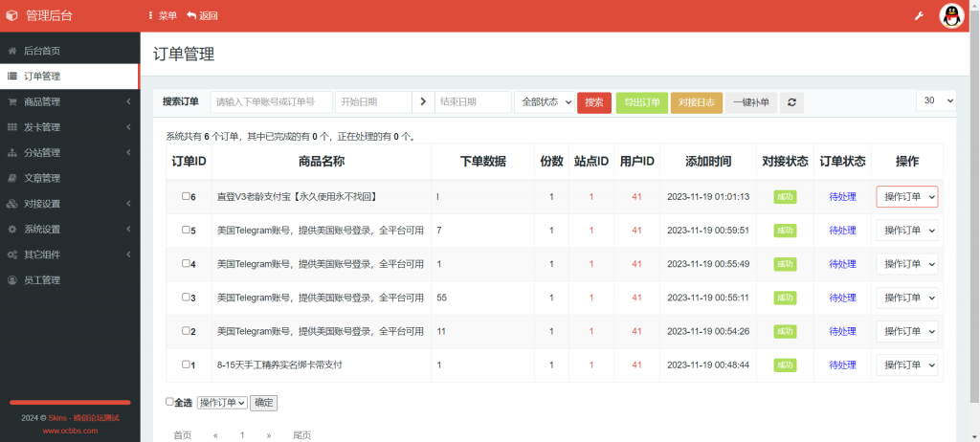Click the penguin avatar in top right
The image size is (980, 442).
(x=952, y=16)
